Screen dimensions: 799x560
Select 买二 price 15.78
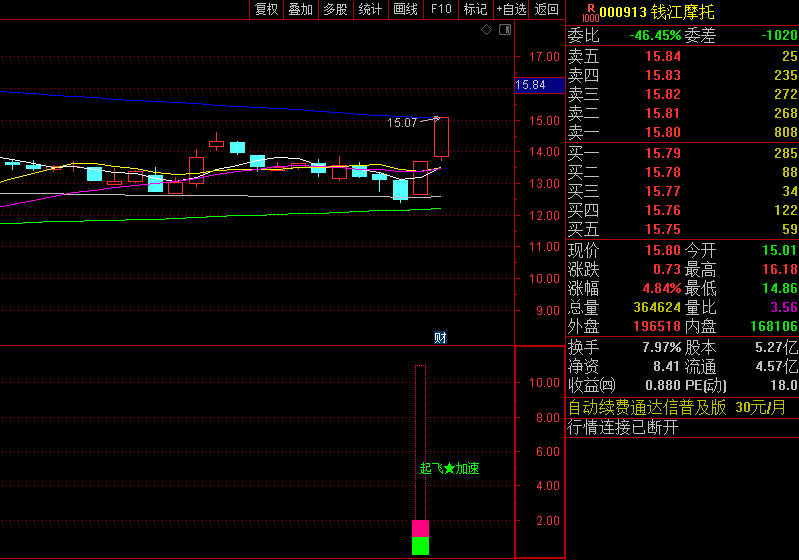coord(663,172)
